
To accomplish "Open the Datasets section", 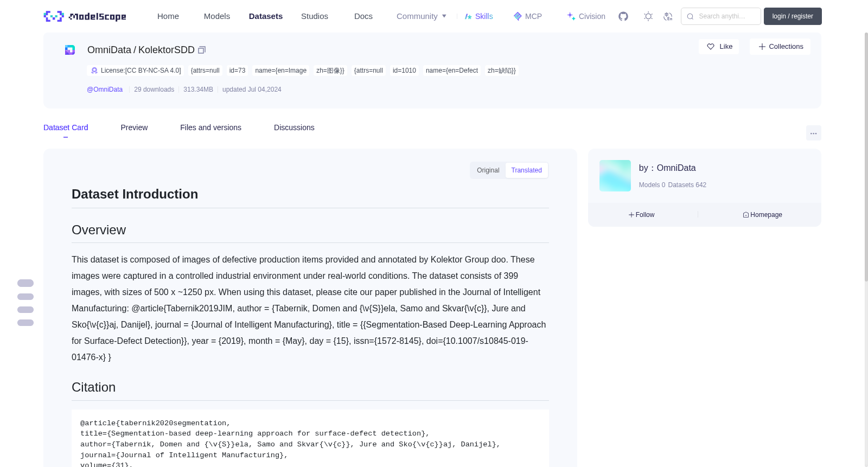I will tap(266, 16).
